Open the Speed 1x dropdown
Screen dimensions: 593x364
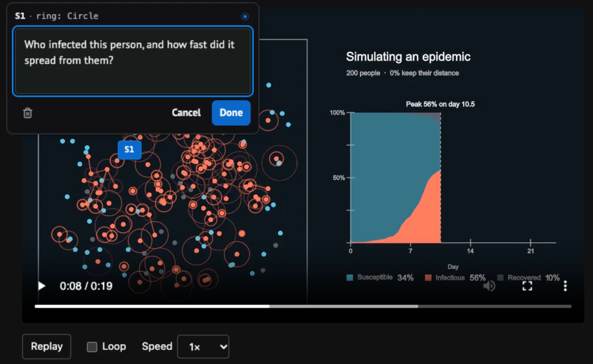point(203,347)
